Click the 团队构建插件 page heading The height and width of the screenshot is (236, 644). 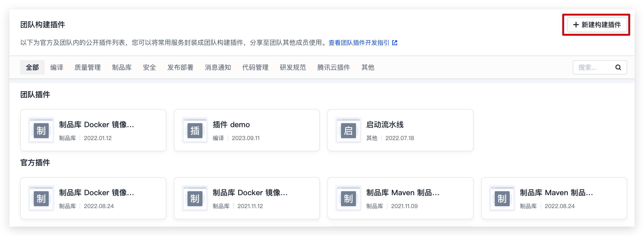point(43,25)
